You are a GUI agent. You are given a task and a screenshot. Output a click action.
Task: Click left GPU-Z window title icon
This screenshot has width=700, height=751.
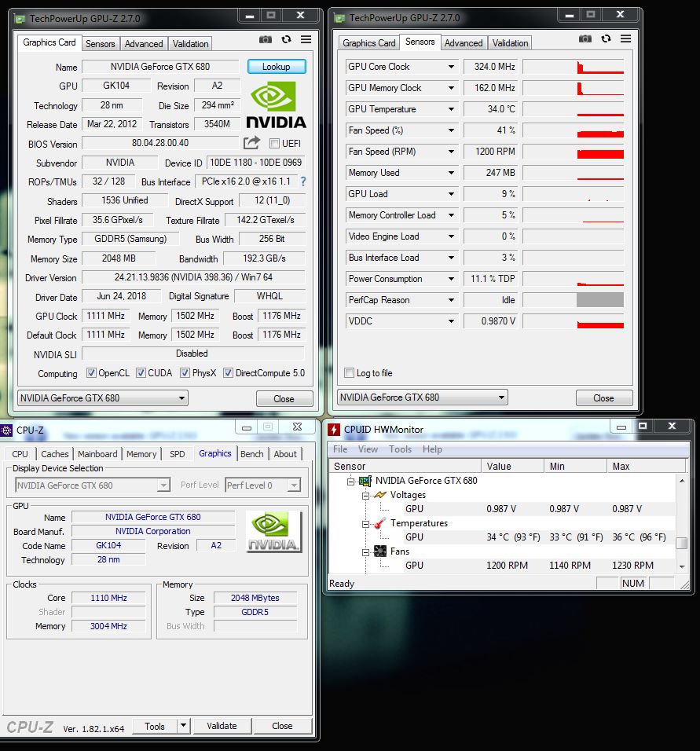pos(20,19)
